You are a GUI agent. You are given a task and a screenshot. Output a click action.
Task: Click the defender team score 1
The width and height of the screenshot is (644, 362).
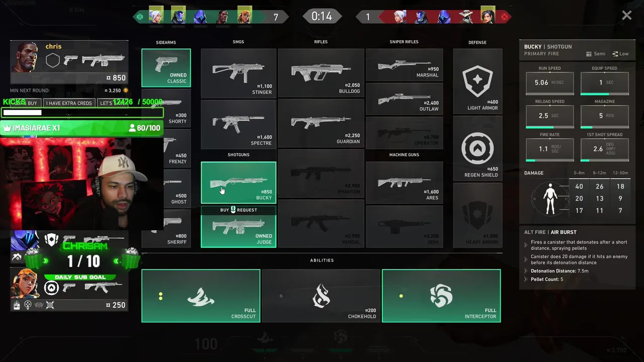tap(368, 17)
